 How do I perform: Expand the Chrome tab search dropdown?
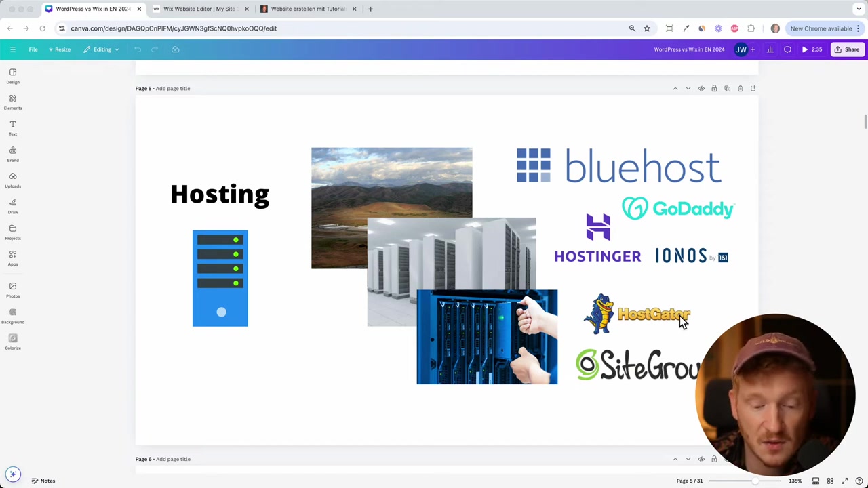[859, 9]
